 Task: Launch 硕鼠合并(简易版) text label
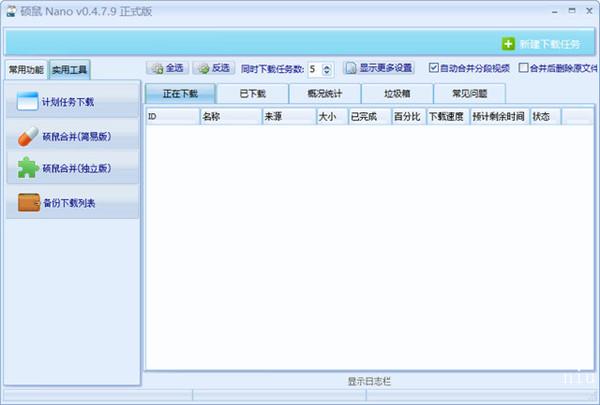click(77, 137)
